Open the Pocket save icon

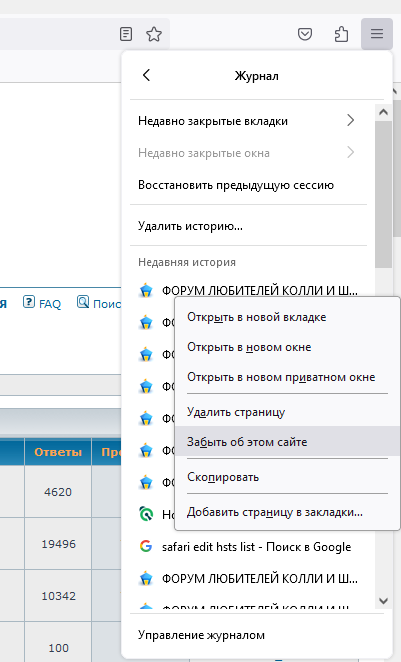(x=305, y=34)
